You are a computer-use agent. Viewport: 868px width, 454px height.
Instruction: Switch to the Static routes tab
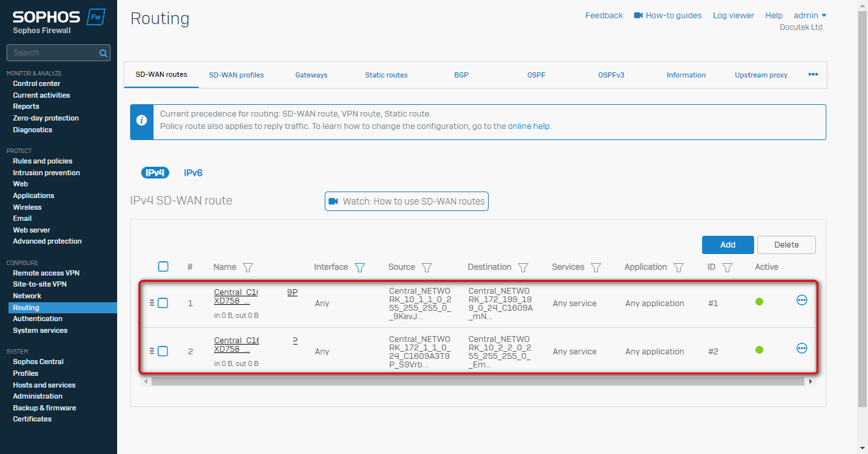(x=387, y=75)
